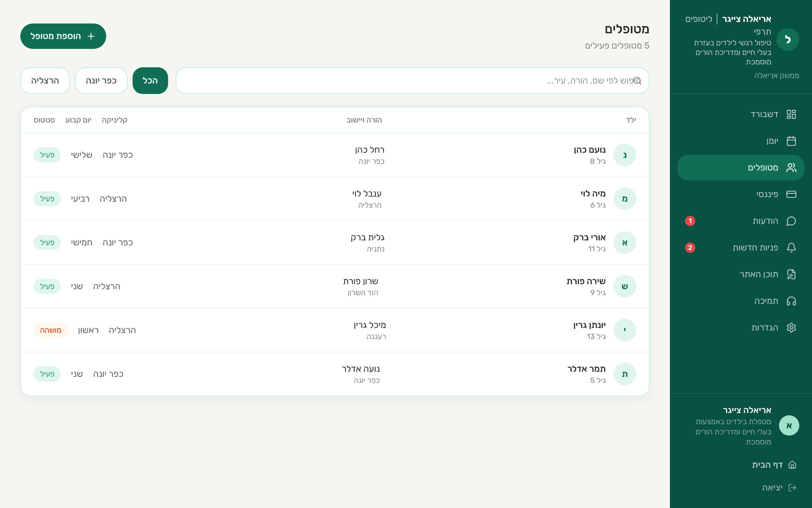Open the דשבורד dashboard grid icon

pyautogui.click(x=791, y=114)
